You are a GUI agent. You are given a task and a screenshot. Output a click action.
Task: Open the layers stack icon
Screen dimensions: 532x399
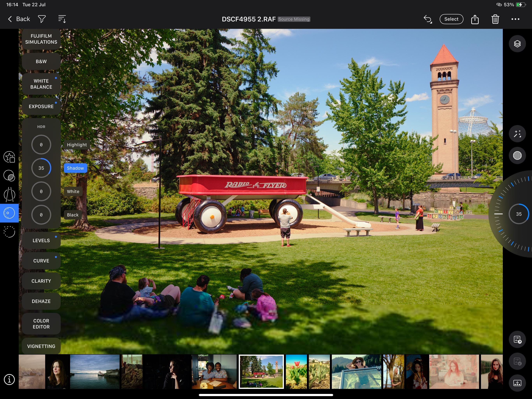tap(517, 44)
